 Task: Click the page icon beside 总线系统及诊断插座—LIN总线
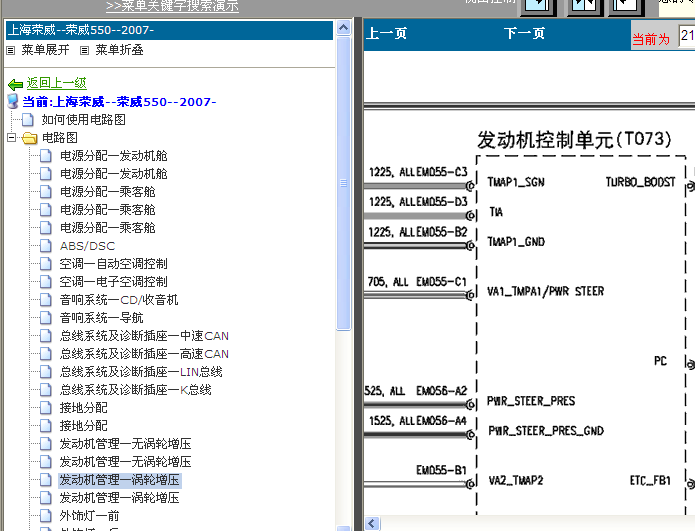[46, 371]
